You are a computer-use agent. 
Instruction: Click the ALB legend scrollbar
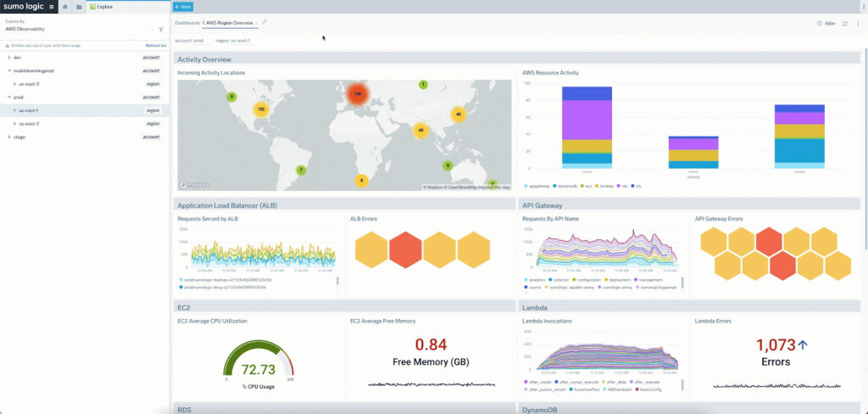click(337, 282)
